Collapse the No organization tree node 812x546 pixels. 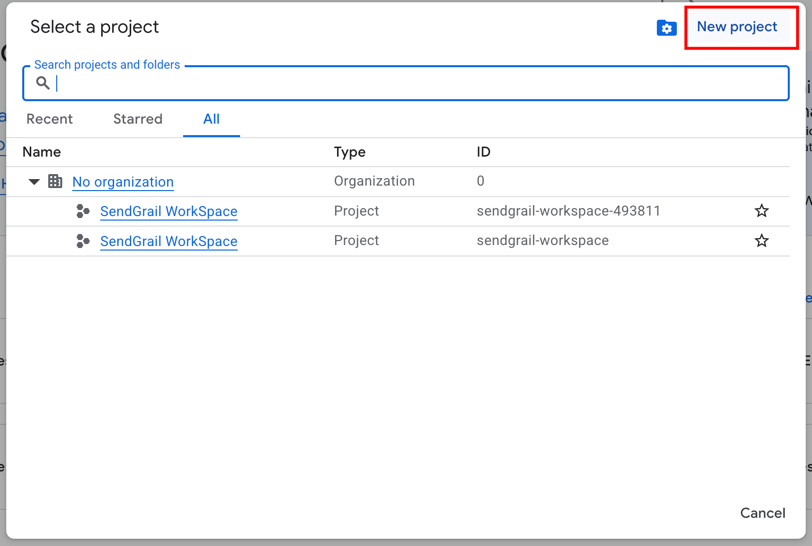(x=34, y=182)
